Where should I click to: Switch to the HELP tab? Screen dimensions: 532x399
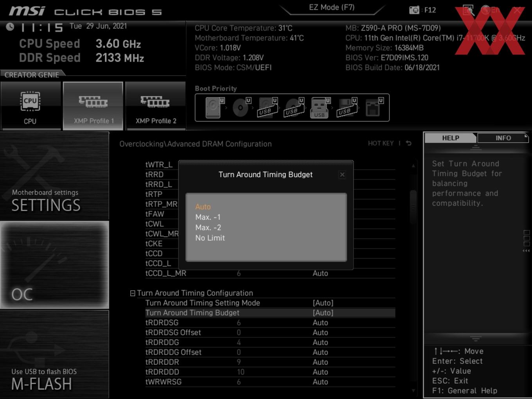click(451, 138)
